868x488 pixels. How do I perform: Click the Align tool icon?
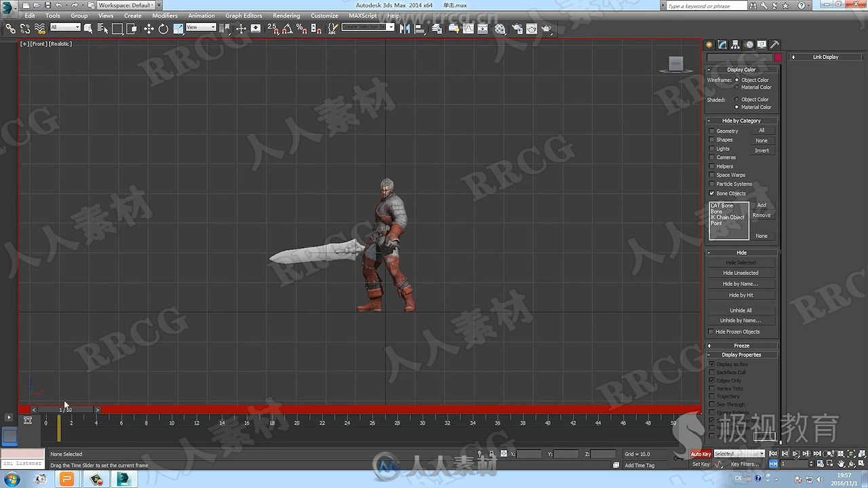[x=420, y=28]
